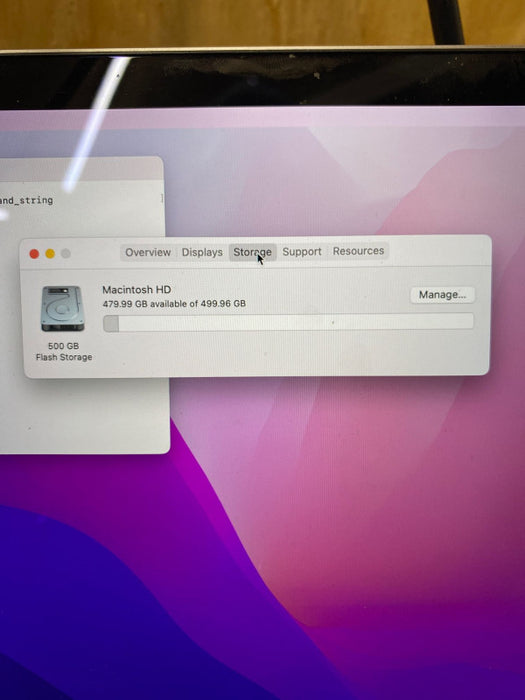The height and width of the screenshot is (700, 525).
Task: Select the Storage tab
Action: (252, 252)
